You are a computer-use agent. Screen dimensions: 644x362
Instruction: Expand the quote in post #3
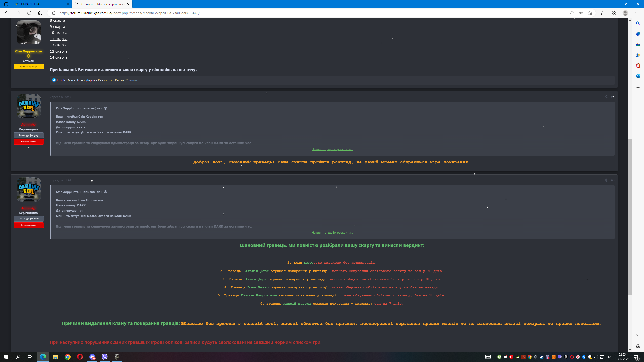point(332,233)
